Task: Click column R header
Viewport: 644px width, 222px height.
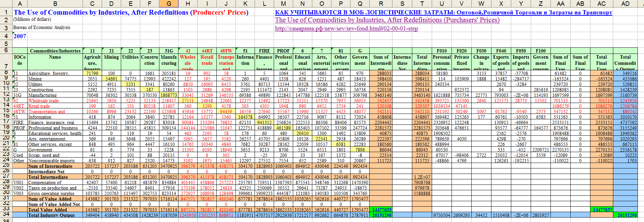Action: click(x=381, y=3)
